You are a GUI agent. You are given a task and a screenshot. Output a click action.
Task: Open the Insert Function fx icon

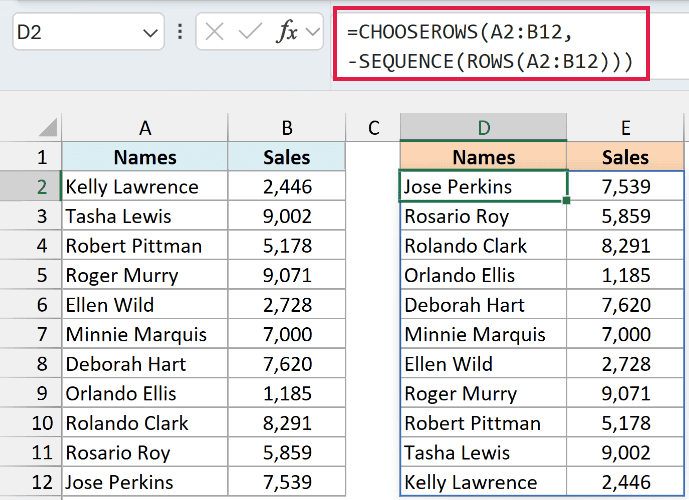pos(286,32)
